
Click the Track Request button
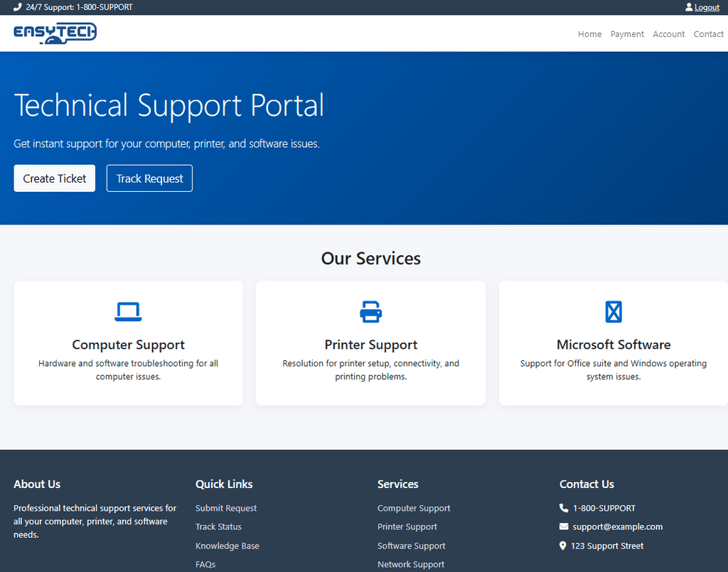[x=149, y=178]
